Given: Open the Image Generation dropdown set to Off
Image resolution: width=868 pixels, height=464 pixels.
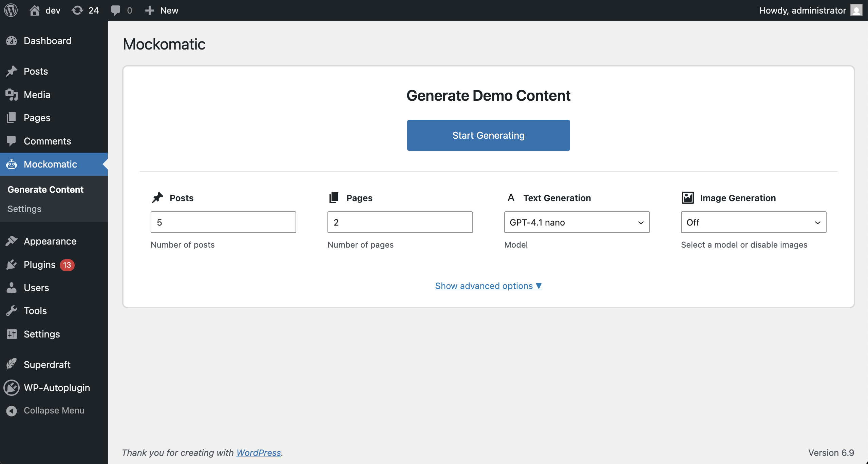Looking at the screenshot, I should 754,222.
